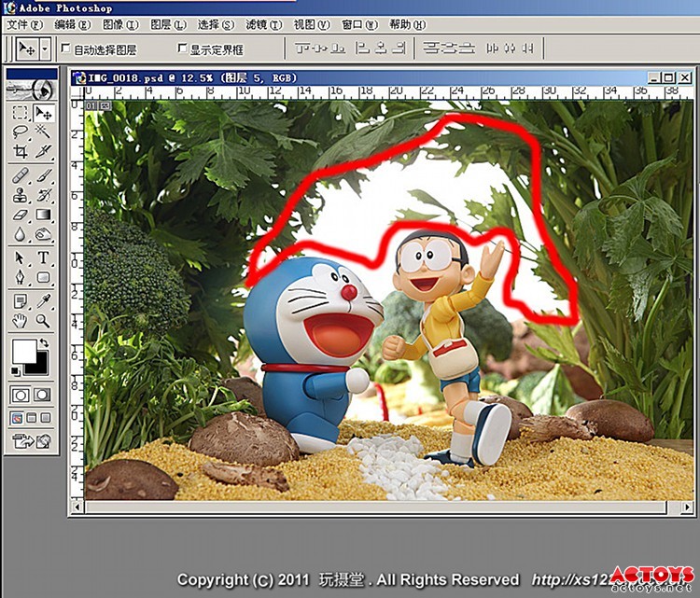Open the 图层(L) menu
The width and height of the screenshot is (700, 598).
click(168, 24)
